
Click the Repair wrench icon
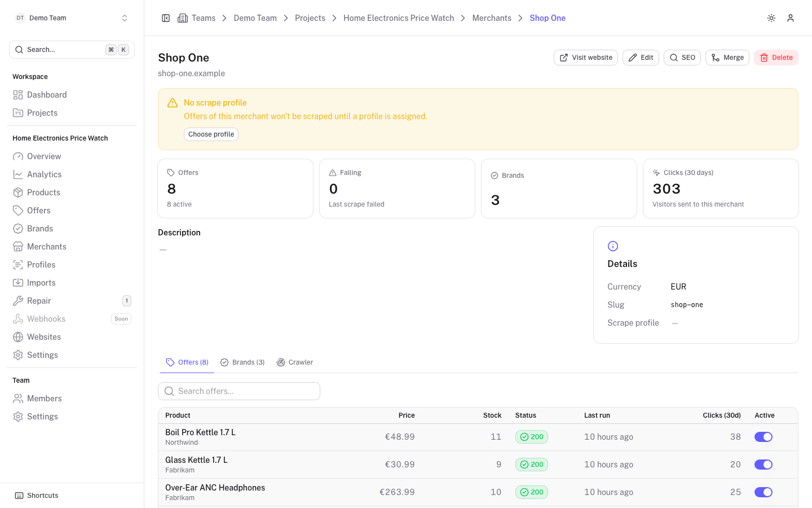pyautogui.click(x=18, y=301)
